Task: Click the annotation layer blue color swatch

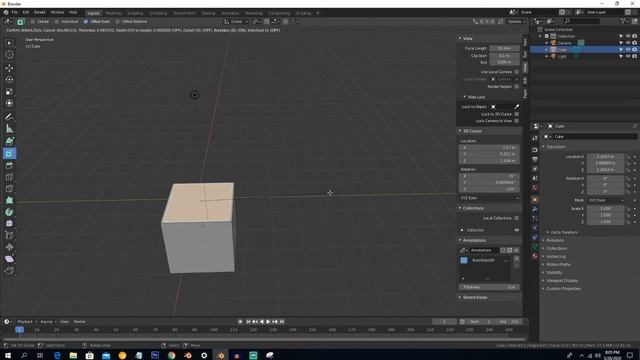Action: (464, 260)
